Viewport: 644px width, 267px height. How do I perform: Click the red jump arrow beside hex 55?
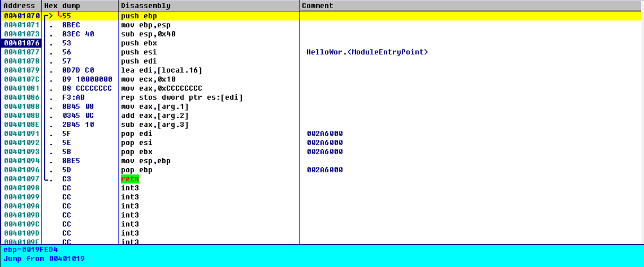point(60,16)
